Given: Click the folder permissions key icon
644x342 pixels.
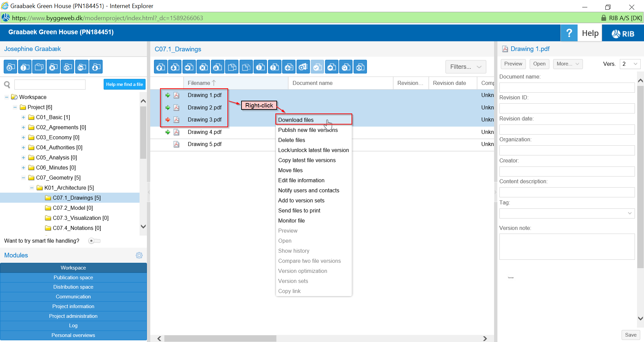Looking at the screenshot, I should tap(82, 67).
